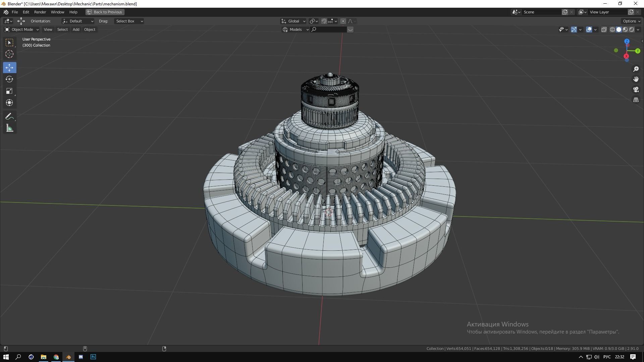This screenshot has height=362, width=644.
Task: Select the Rotate tool
Action: [x=9, y=79]
